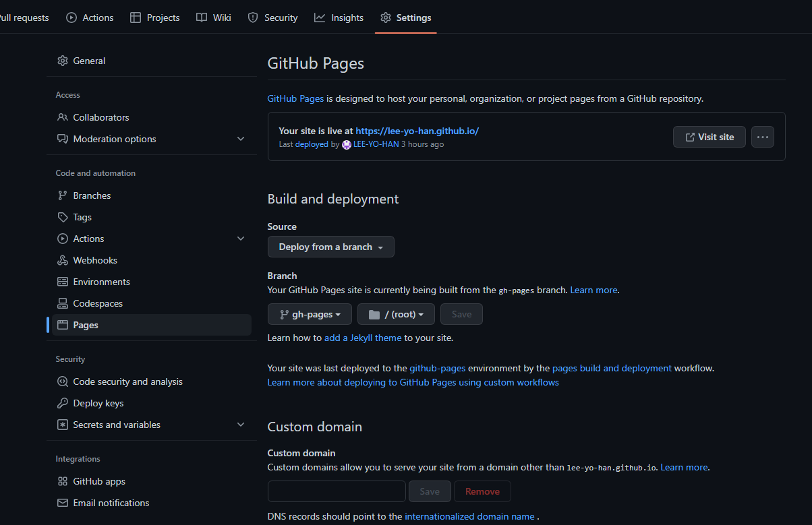
Task: Click the General gear icon in sidebar
Action: pos(63,61)
